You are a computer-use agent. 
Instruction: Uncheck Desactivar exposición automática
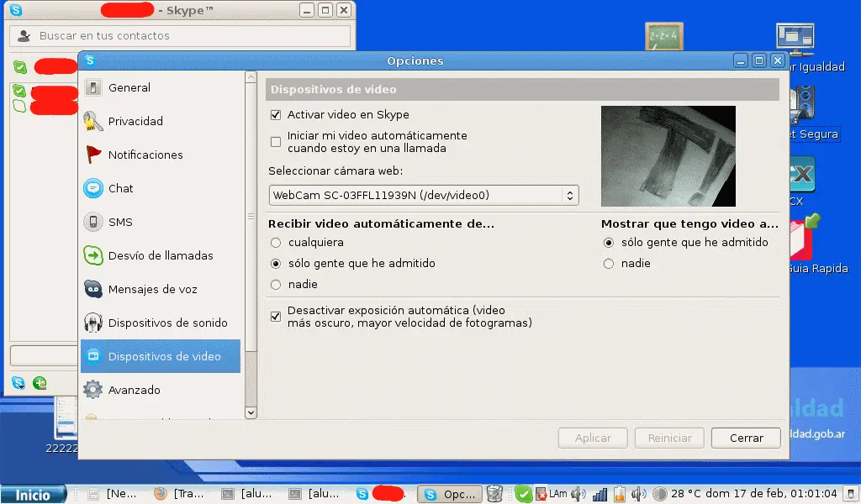[x=275, y=316]
